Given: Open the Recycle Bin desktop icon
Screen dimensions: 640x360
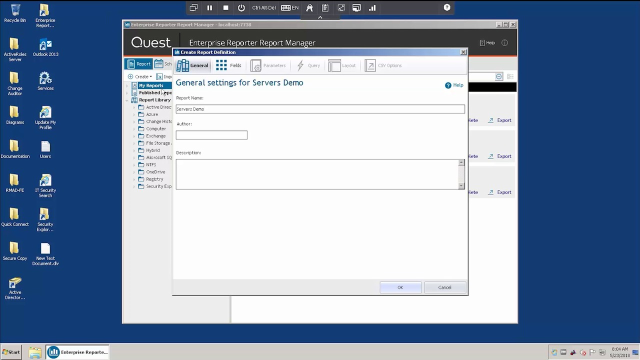Looking at the screenshot, I should (x=15, y=13).
